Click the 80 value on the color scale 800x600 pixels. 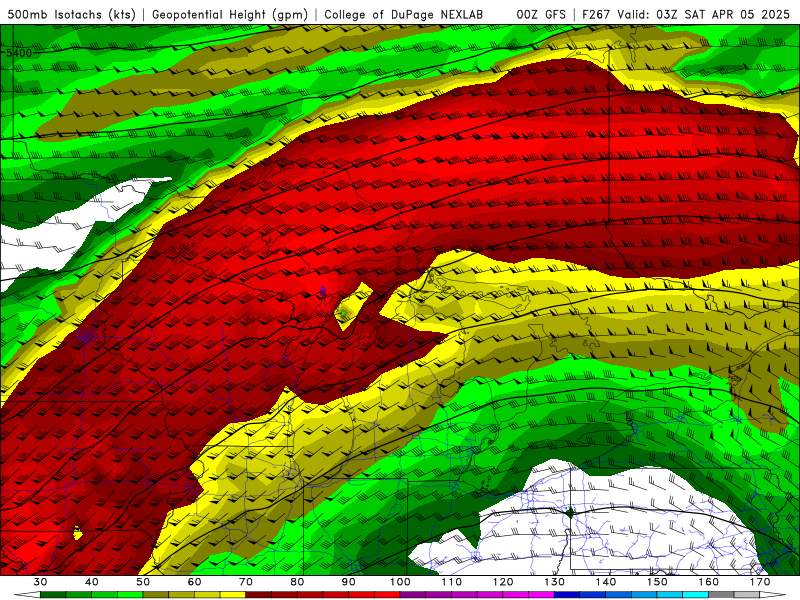click(297, 582)
